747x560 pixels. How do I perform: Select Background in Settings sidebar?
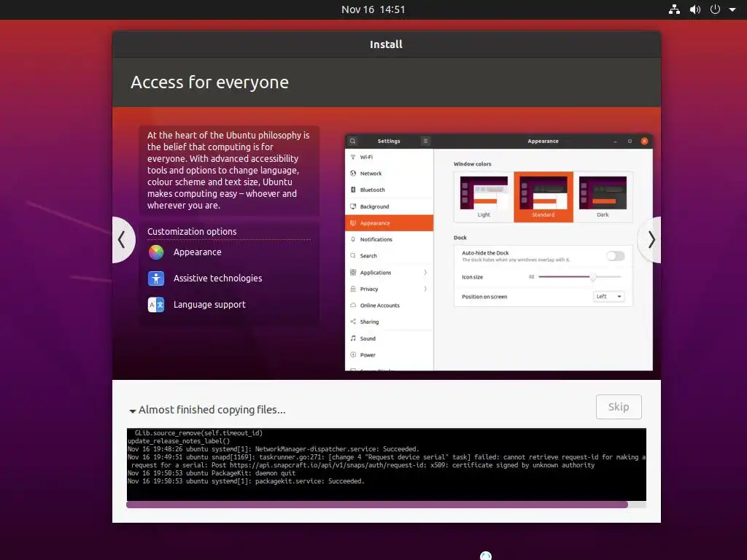(x=390, y=206)
